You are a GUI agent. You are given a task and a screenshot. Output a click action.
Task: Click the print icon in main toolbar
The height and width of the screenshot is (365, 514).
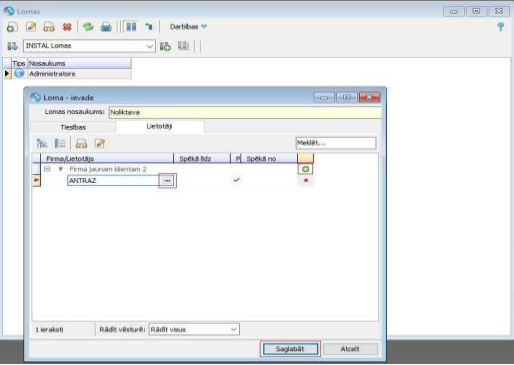[x=106, y=27]
